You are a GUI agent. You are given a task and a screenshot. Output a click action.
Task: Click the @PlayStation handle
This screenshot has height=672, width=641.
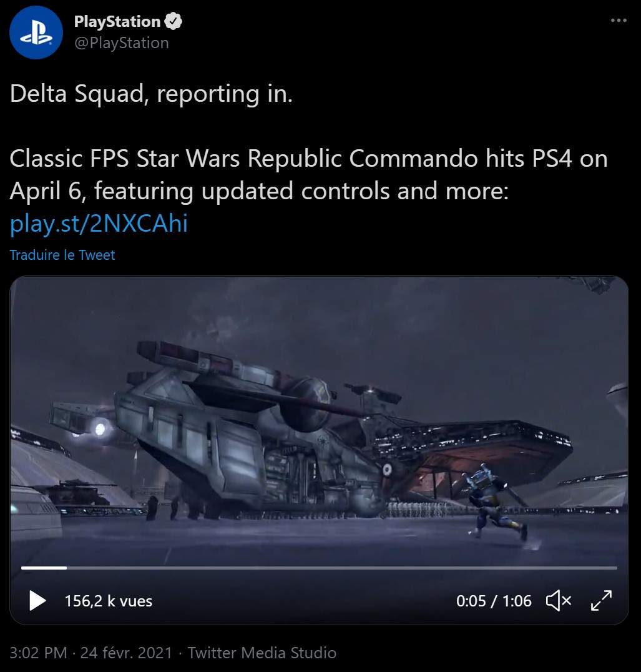pos(122,43)
